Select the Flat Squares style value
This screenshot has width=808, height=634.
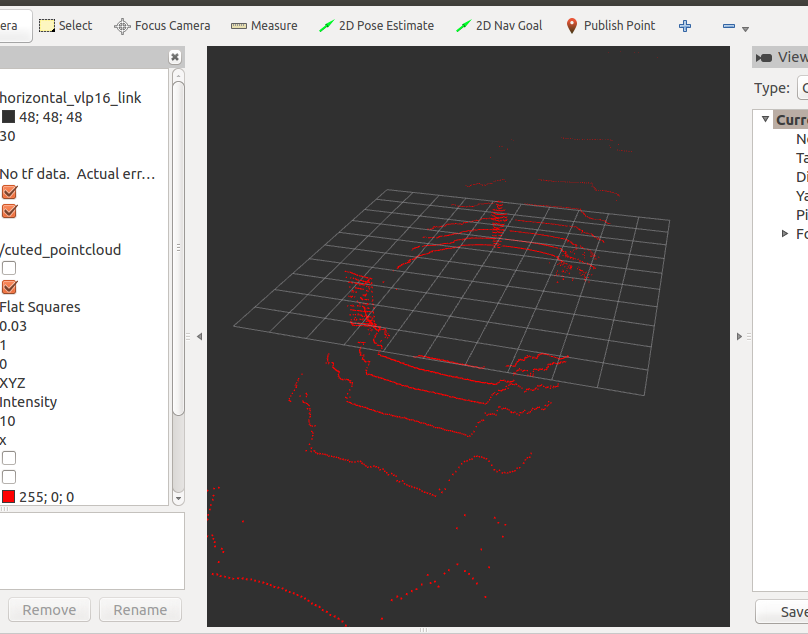(40, 307)
